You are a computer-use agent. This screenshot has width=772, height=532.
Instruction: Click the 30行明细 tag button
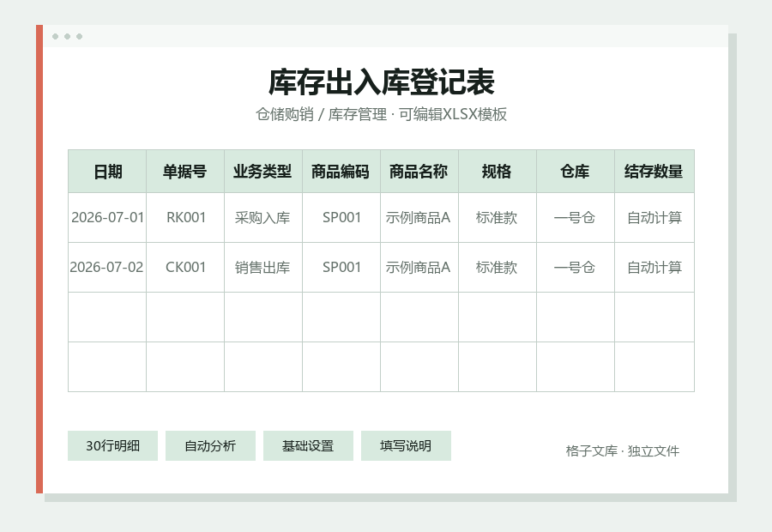[x=112, y=446]
